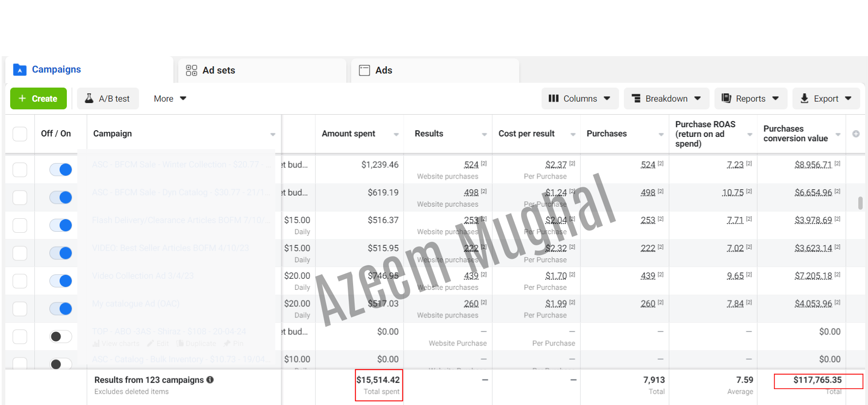Click info icon beside Results from 123 campaigns
Image resolution: width=868 pixels, height=405 pixels.
tap(210, 380)
